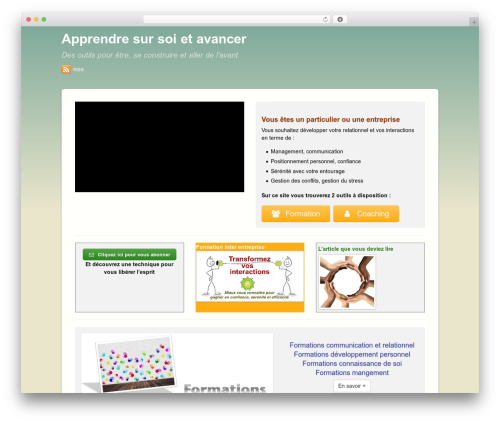Close the window with the red button
Viewport: 500px width, 423px height.
29,20
